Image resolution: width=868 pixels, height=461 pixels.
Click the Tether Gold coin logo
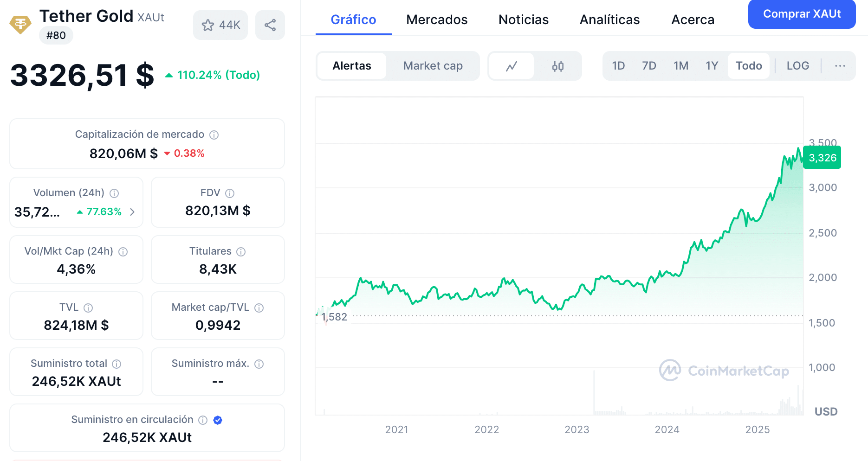click(20, 25)
